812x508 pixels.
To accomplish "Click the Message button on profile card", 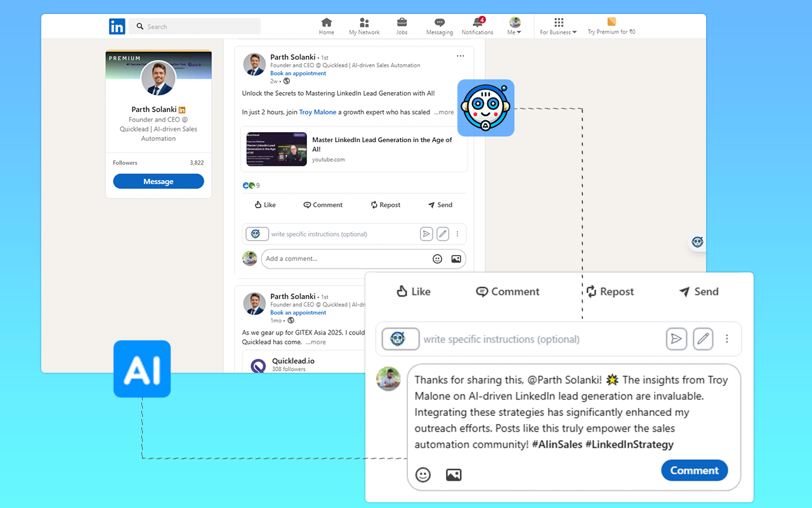I will pyautogui.click(x=159, y=182).
